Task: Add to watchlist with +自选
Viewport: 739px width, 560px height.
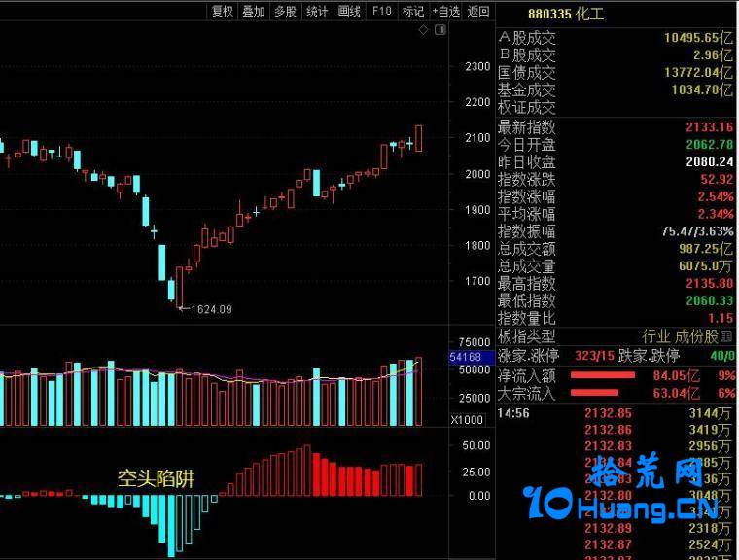Action: [446, 11]
